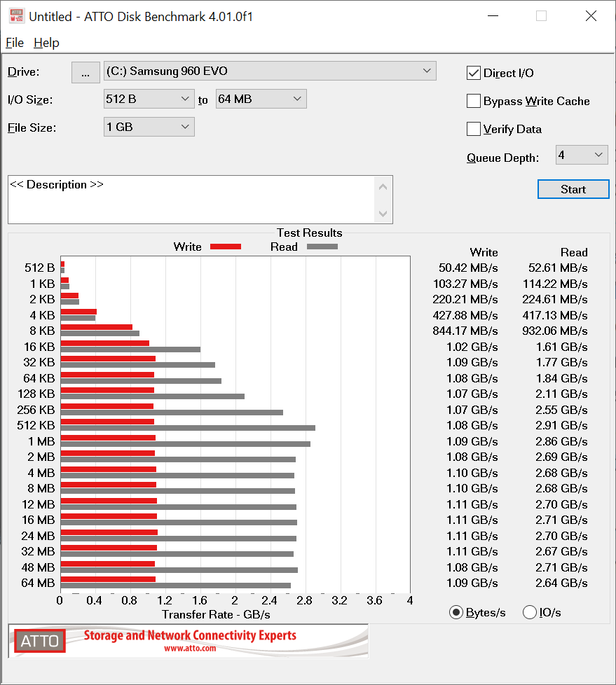Viewport: 616px width, 685px height.
Task: Click the "1.6" tick label on the chart axis
Action: [x=199, y=600]
